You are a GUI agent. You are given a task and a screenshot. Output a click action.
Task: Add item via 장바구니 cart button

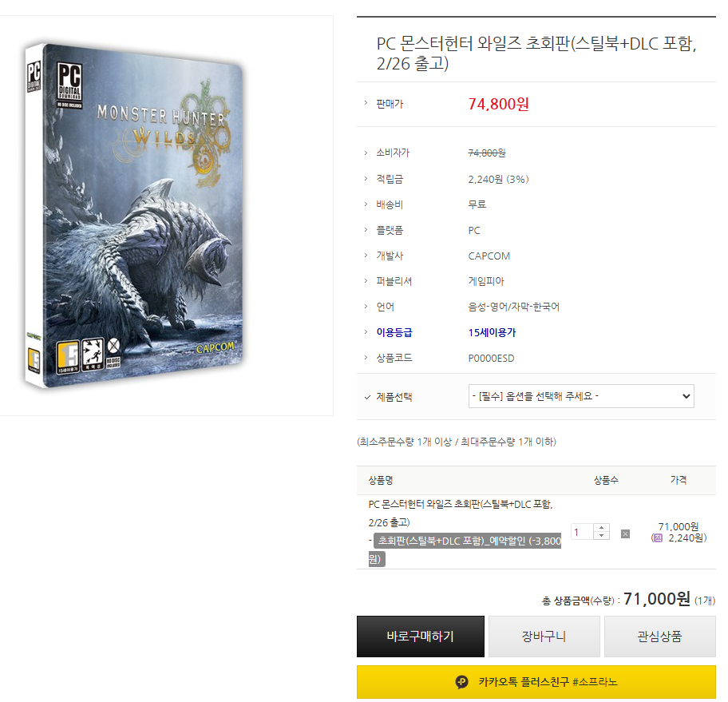tap(544, 636)
